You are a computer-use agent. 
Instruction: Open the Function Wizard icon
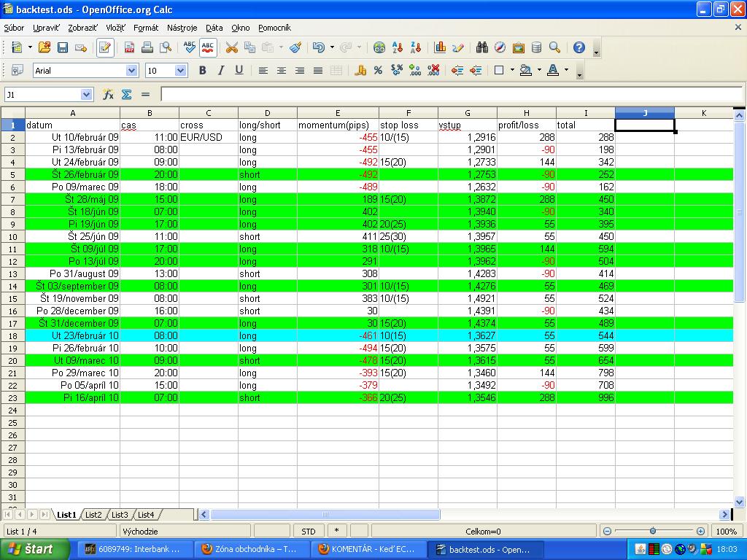[x=108, y=95]
